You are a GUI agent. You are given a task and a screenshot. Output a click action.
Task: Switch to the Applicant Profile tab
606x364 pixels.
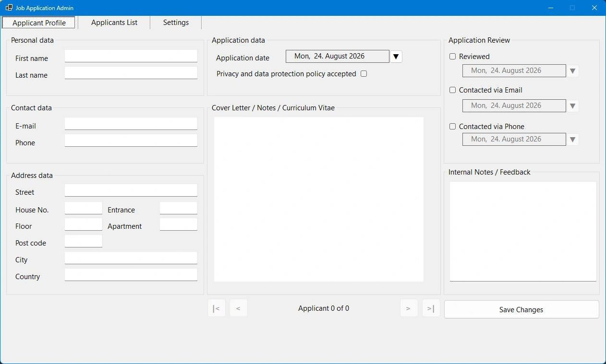39,23
